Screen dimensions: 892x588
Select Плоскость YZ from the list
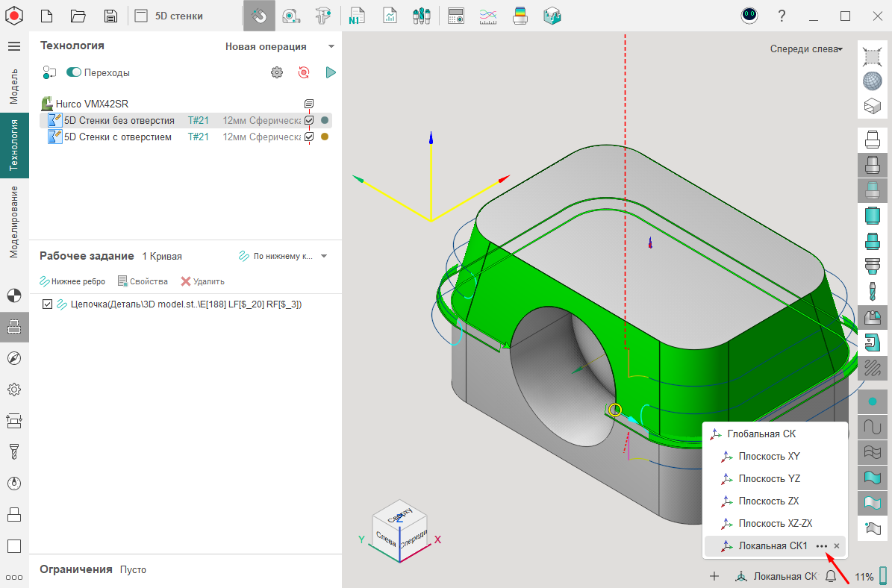click(769, 478)
